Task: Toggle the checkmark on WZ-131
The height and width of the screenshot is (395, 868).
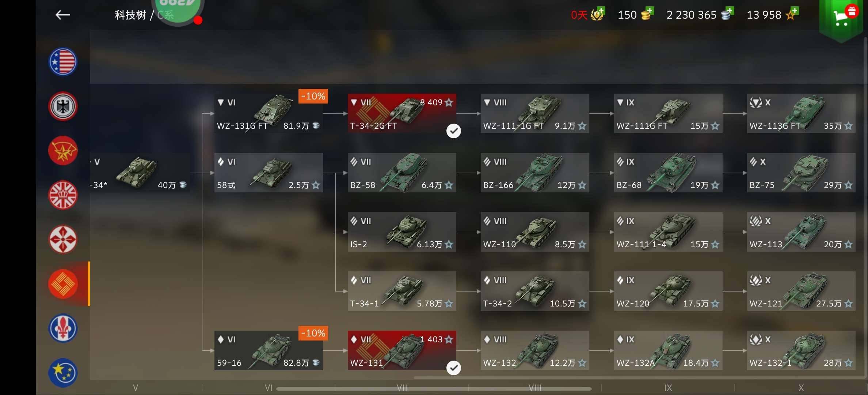Action: (x=453, y=368)
